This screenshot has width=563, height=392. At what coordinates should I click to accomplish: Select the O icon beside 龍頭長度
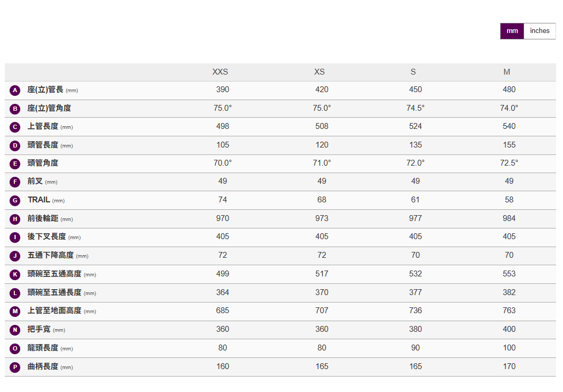[15, 348]
